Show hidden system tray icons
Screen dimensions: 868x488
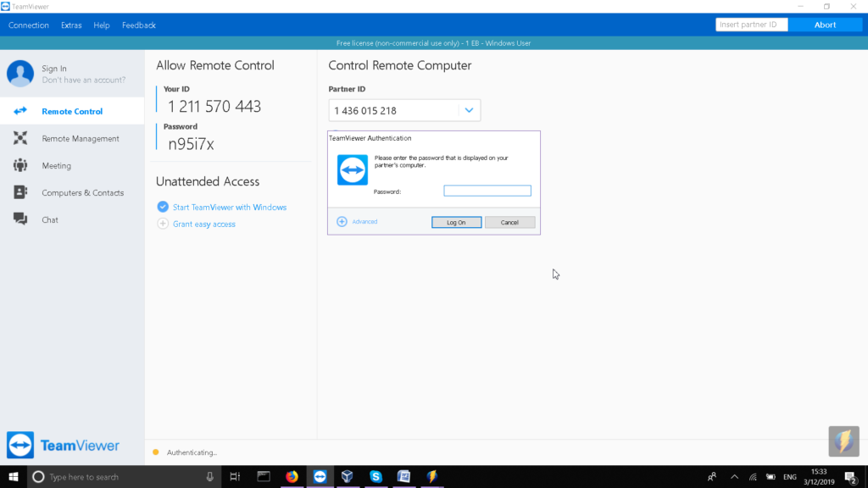point(735,476)
